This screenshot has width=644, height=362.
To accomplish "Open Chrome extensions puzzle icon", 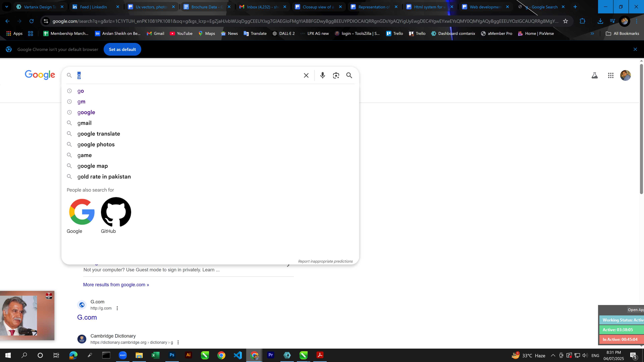I will pos(582,21).
